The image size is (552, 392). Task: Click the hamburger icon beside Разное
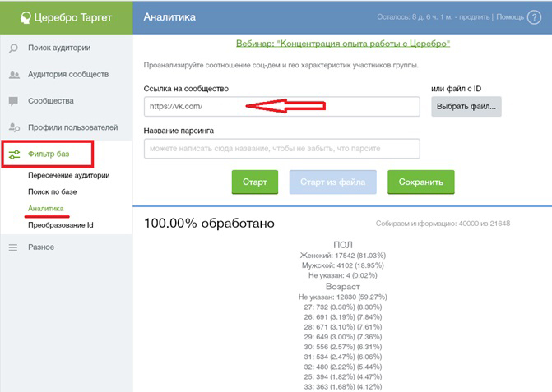13,247
